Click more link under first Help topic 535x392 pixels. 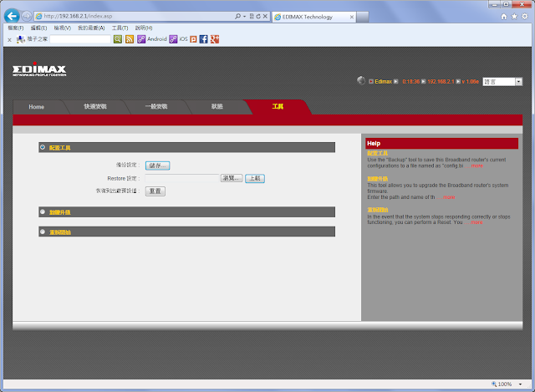click(x=476, y=165)
